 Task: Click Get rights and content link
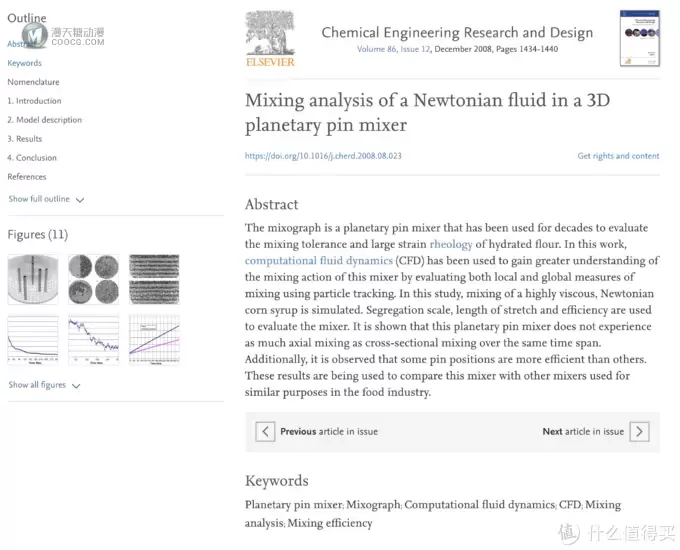618,156
